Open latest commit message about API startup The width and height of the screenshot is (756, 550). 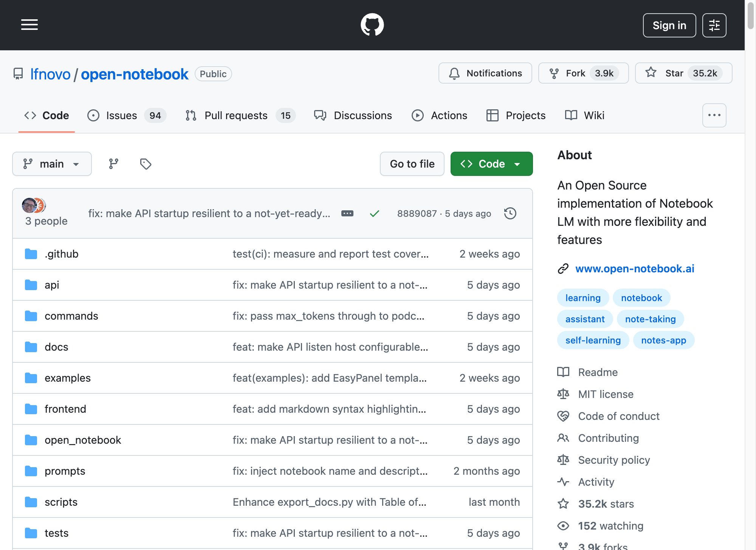click(x=209, y=213)
